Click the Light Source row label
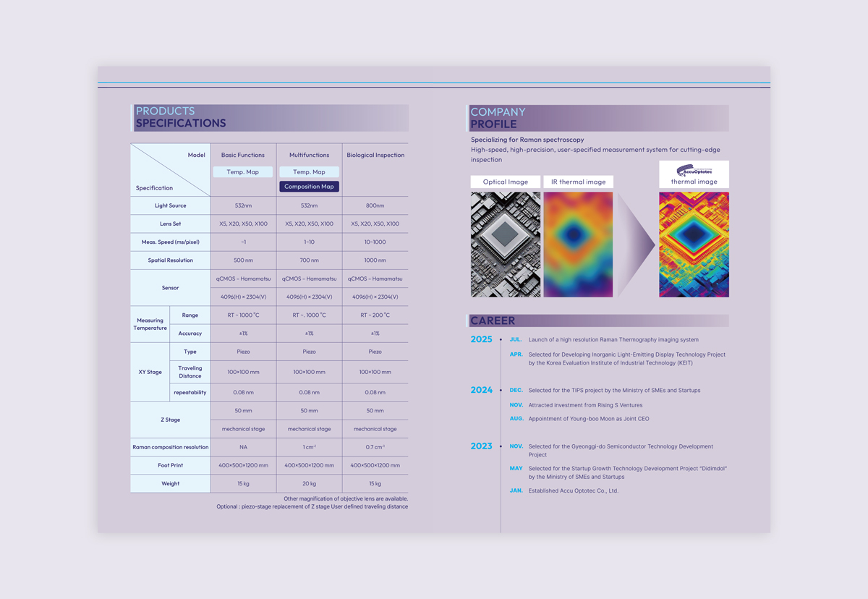The width and height of the screenshot is (868, 599). pyautogui.click(x=171, y=205)
